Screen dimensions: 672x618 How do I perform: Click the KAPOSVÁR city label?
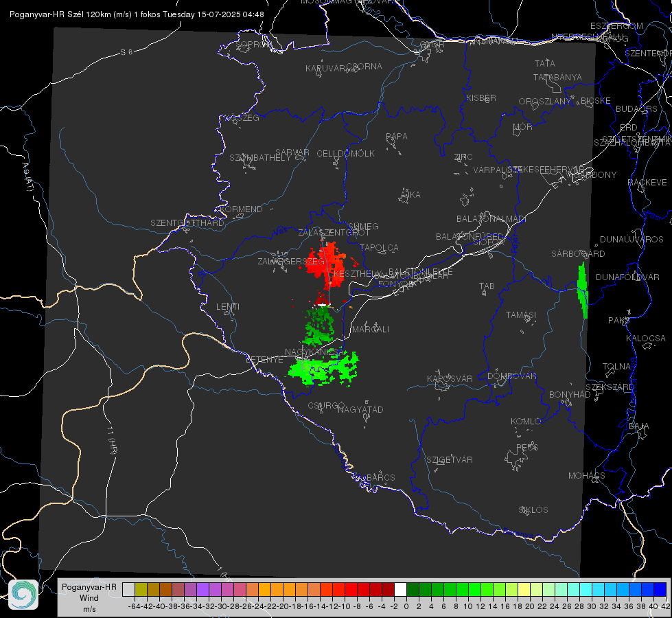click(450, 378)
